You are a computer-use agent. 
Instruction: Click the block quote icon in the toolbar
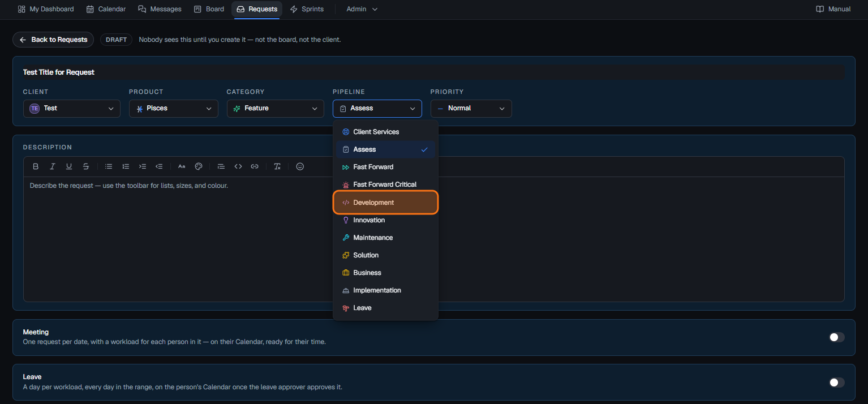pyautogui.click(x=221, y=166)
